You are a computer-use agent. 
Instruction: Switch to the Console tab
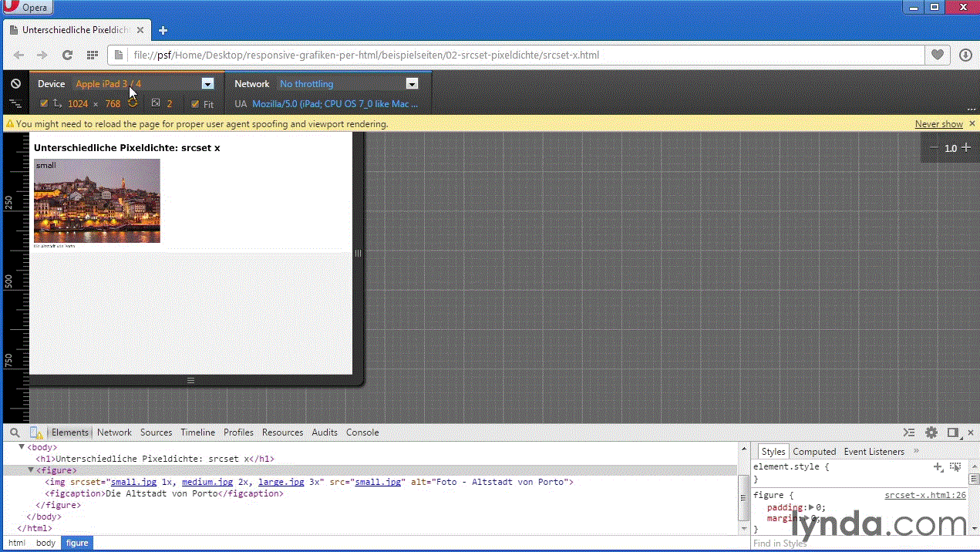(x=362, y=433)
